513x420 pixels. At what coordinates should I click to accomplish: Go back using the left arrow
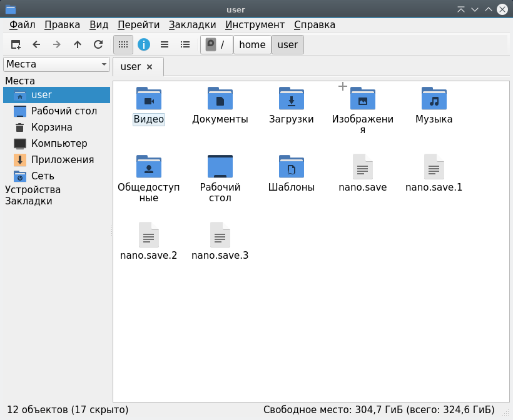coord(36,44)
